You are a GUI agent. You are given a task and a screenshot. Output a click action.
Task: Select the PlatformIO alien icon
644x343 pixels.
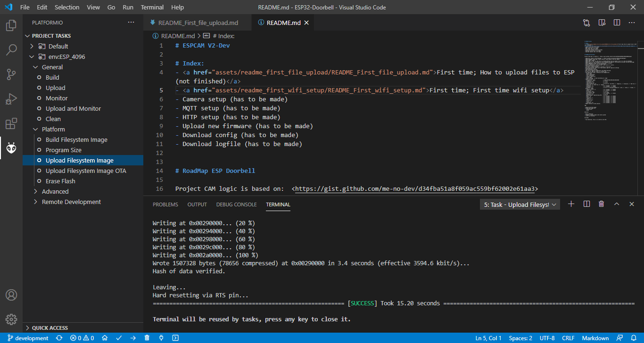tap(11, 148)
